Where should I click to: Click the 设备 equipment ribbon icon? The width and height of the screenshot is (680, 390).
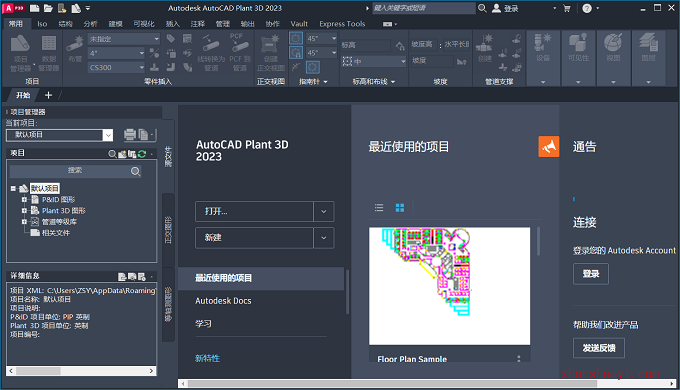tap(543, 48)
